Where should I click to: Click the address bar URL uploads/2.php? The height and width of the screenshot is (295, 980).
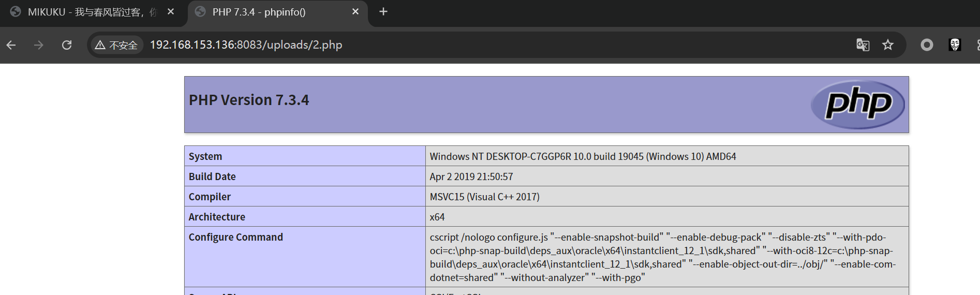246,45
